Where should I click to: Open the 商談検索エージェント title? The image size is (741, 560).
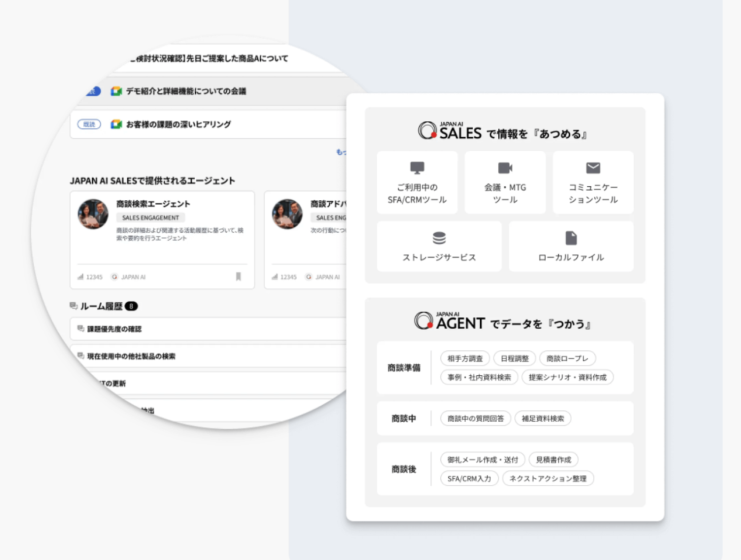pyautogui.click(x=153, y=204)
